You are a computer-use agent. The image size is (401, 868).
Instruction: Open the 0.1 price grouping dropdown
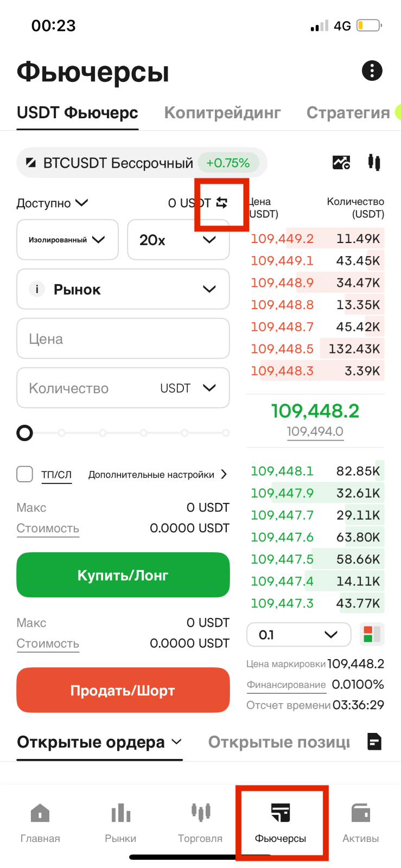[299, 635]
